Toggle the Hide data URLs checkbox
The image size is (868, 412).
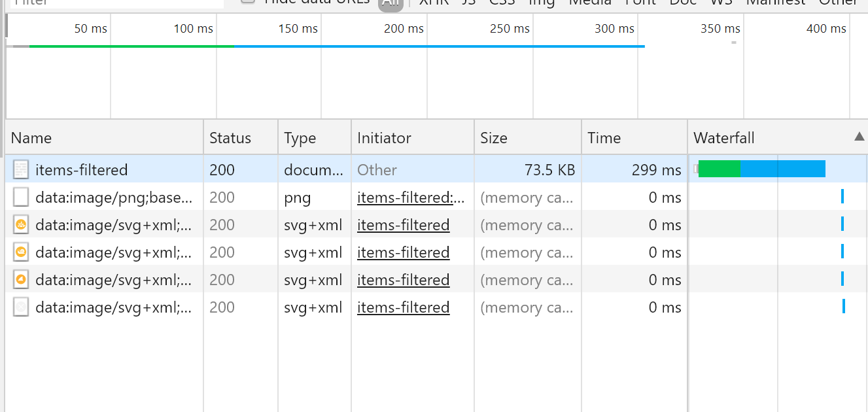(x=247, y=1)
